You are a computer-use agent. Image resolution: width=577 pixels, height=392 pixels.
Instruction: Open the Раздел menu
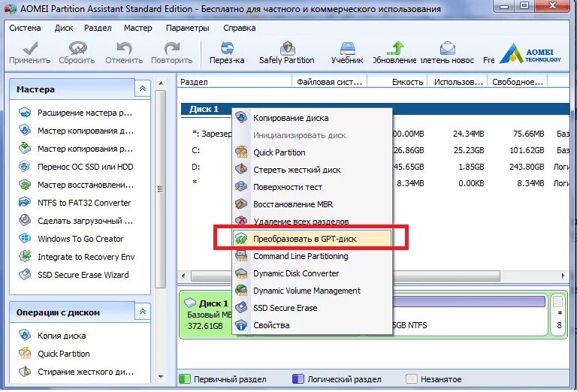point(98,28)
